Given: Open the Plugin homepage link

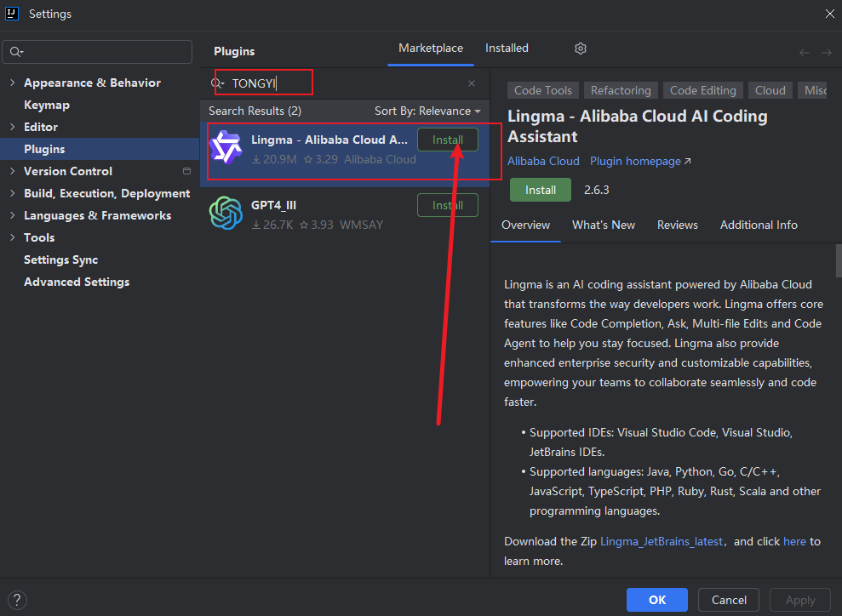Looking at the screenshot, I should (640, 161).
